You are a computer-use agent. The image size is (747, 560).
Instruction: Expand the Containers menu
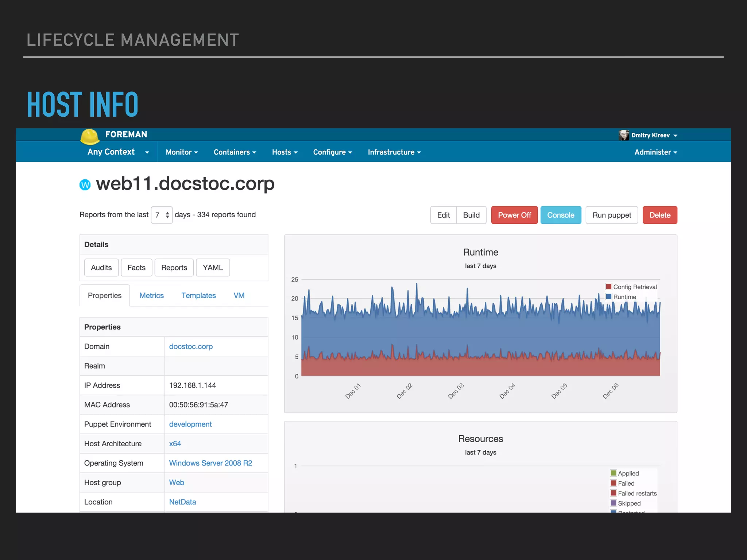235,152
